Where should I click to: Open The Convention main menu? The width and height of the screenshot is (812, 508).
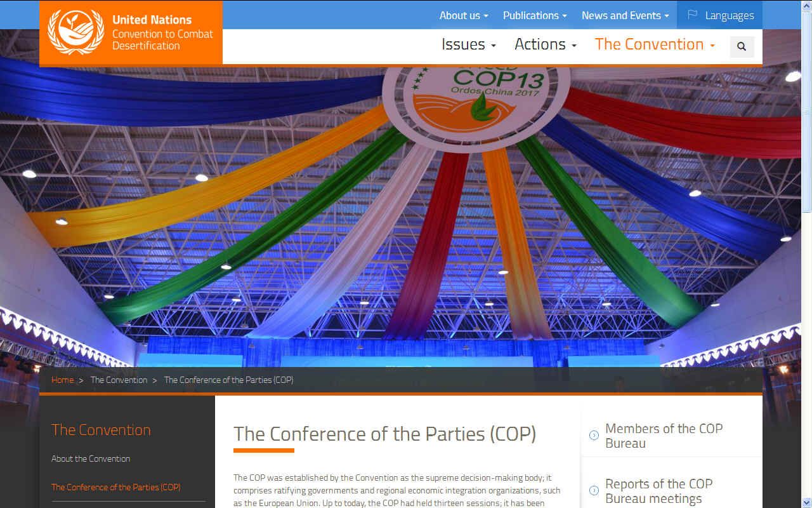(x=655, y=44)
